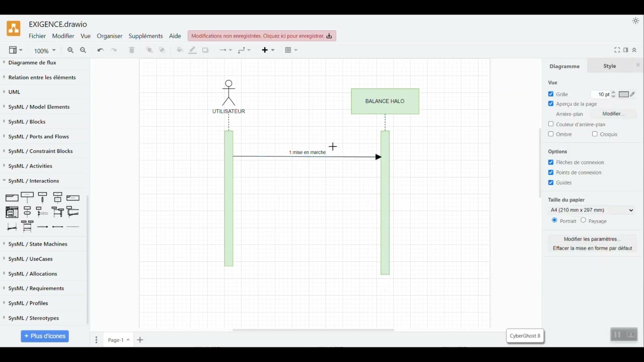
Task: Select Paysage orientation
Action: tap(583, 220)
